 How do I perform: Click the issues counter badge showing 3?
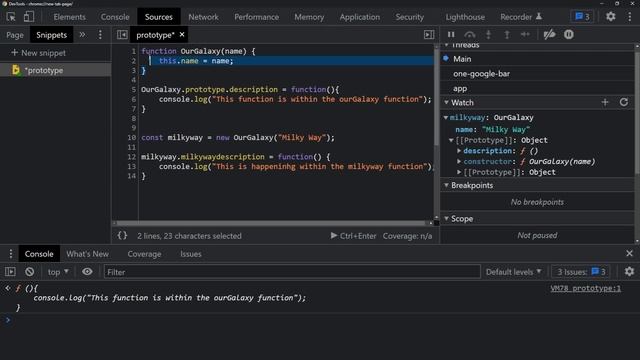(582, 17)
